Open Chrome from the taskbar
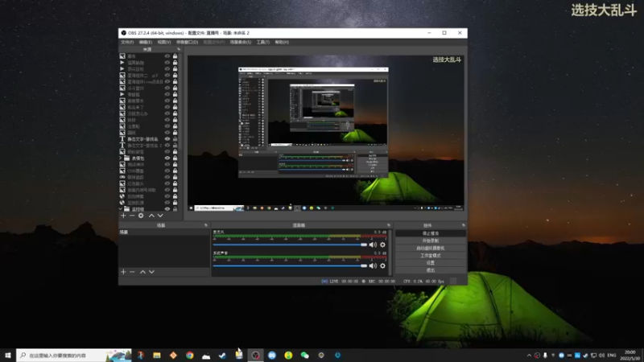This screenshot has width=644, height=362. [x=189, y=356]
